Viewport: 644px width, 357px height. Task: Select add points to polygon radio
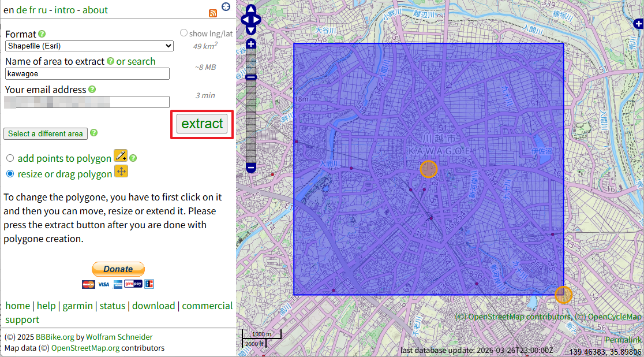[x=10, y=158]
